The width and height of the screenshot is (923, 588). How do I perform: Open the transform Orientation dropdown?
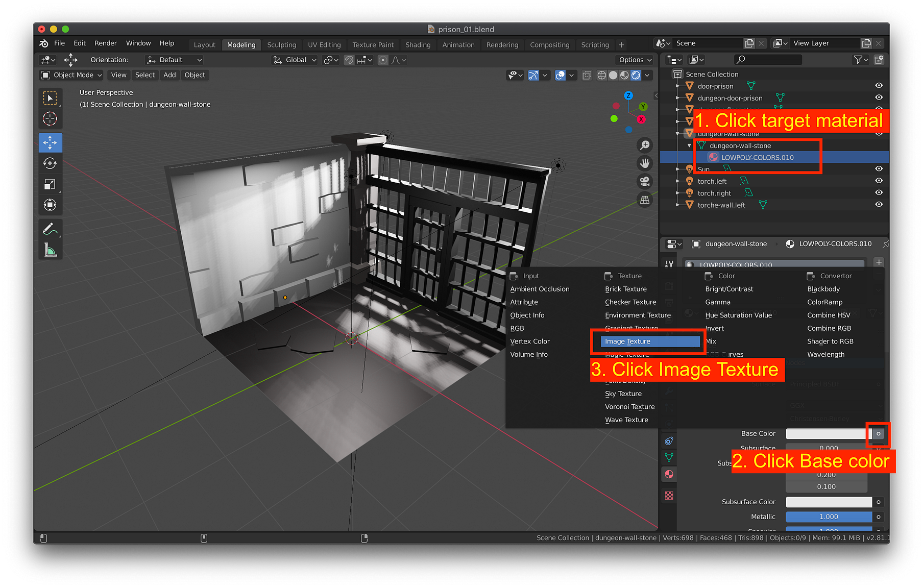[174, 60]
